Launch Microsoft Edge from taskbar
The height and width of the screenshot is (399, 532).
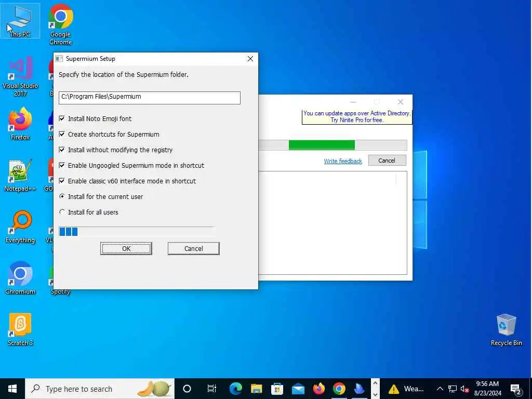click(x=235, y=389)
